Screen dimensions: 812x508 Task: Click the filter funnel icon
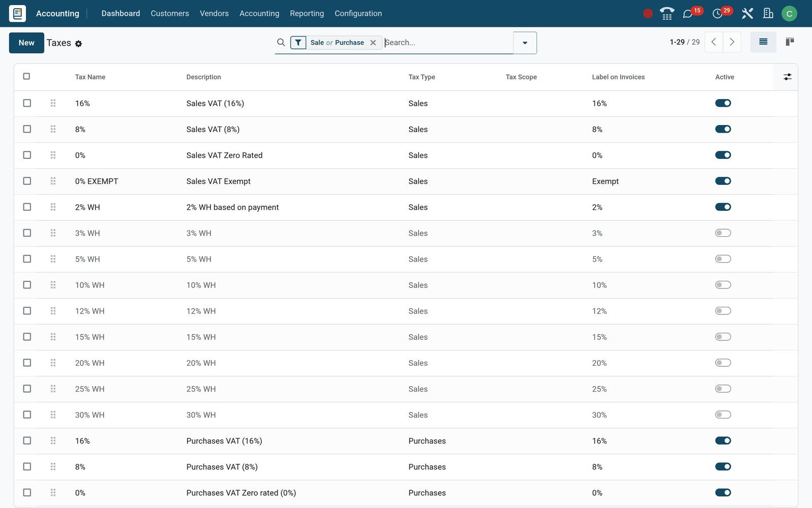298,43
